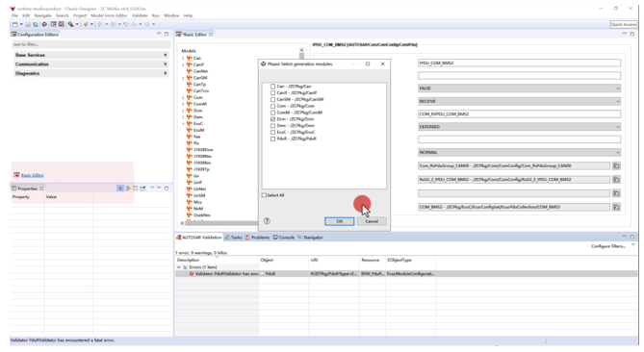Minimize the AUTOSAR Validation panel
This screenshot has height=352, width=644.
pos(625,237)
